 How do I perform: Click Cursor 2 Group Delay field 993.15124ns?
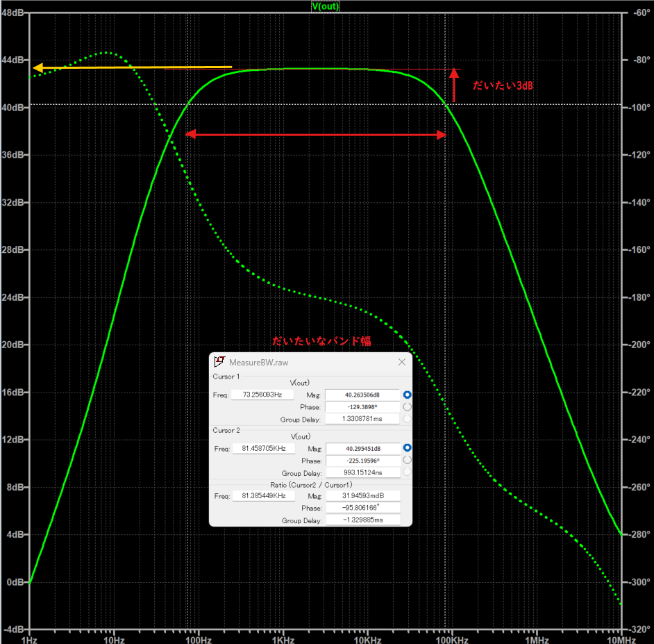click(363, 472)
